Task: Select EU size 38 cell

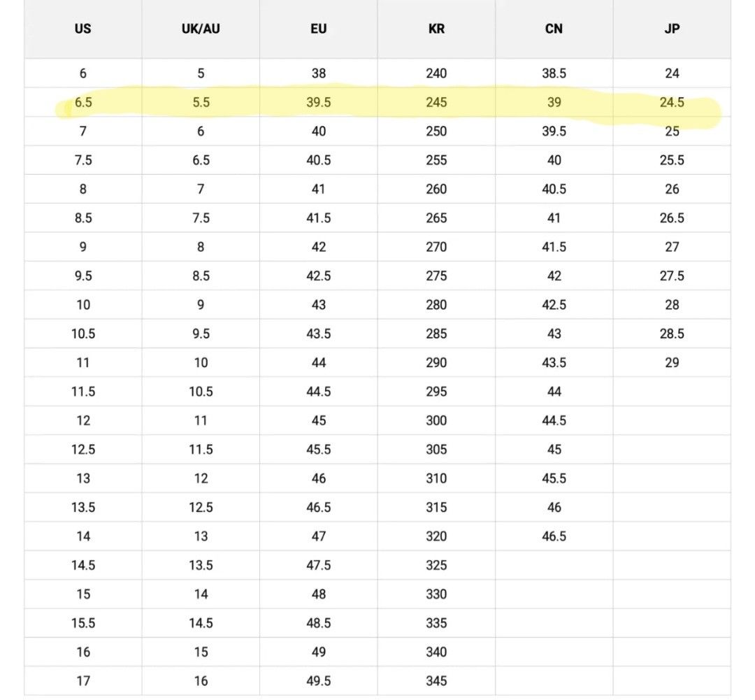Action: [x=318, y=73]
